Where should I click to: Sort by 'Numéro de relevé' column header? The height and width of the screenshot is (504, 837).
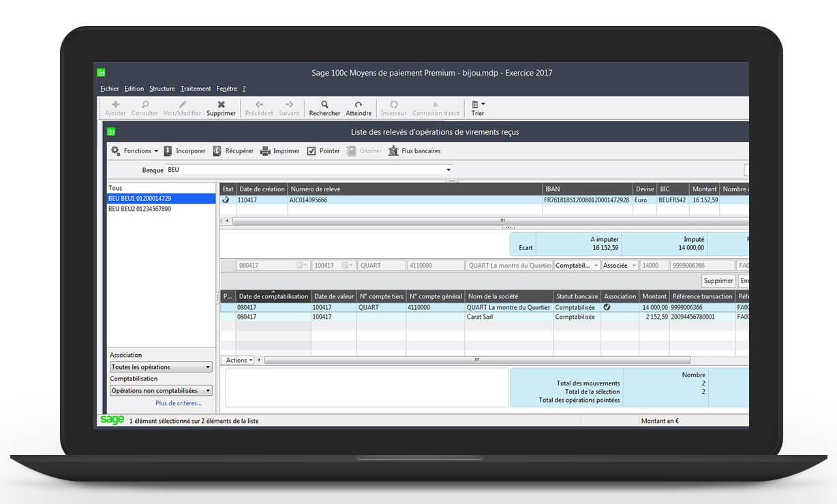pos(415,189)
